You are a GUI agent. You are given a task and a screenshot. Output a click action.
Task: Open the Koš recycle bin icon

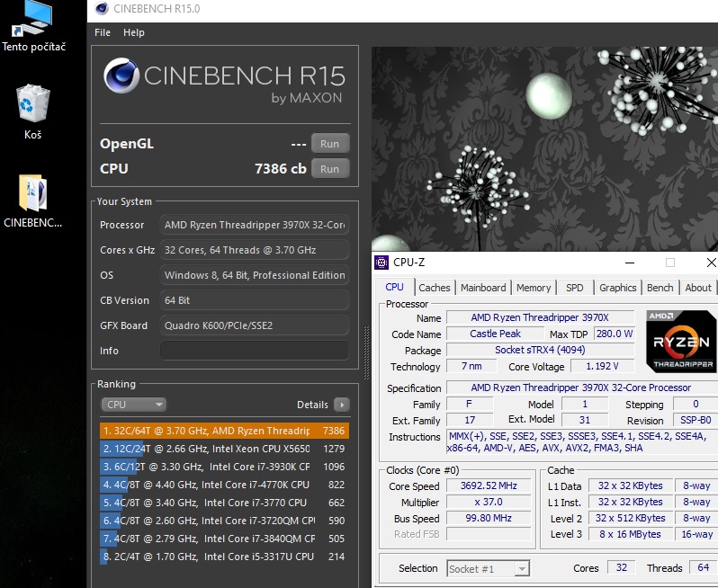coord(32,112)
